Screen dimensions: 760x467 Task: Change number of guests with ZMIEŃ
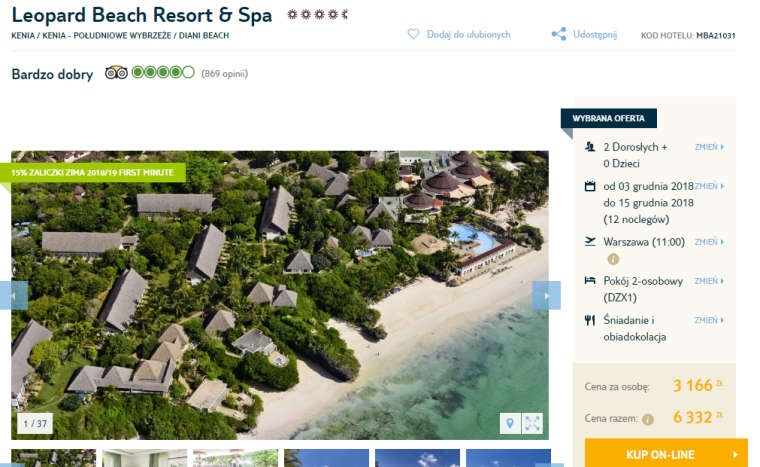coord(709,147)
